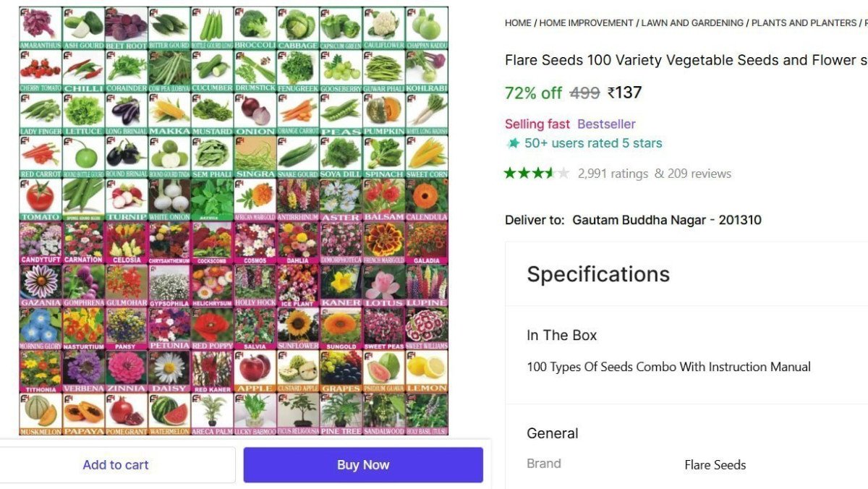868x489 pixels.
Task: Go to HOME IMPROVEMENT breadcrumb category
Action: 586,23
